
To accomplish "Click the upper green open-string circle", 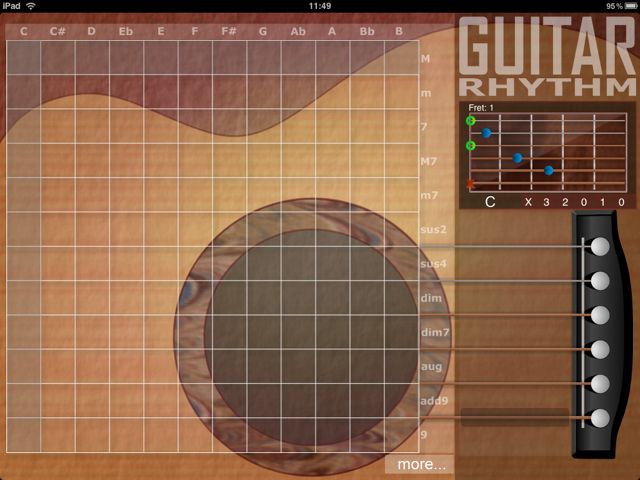I will pos(471,120).
